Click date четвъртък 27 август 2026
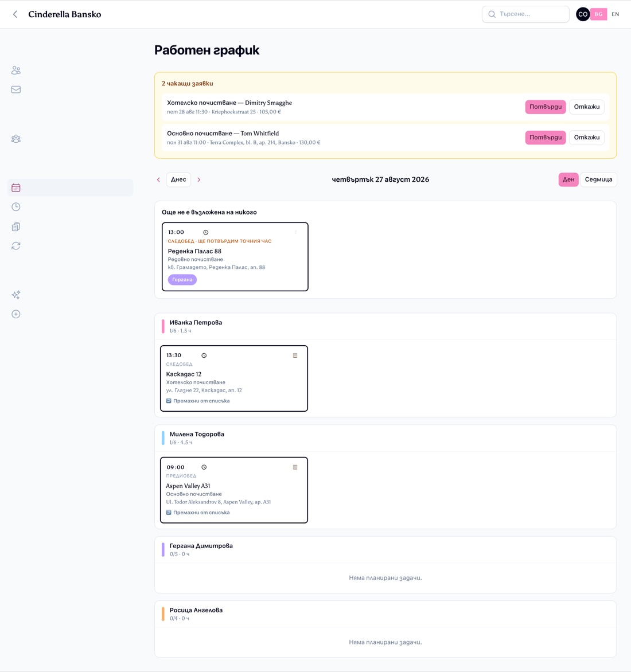This screenshot has width=631, height=672. (x=380, y=179)
